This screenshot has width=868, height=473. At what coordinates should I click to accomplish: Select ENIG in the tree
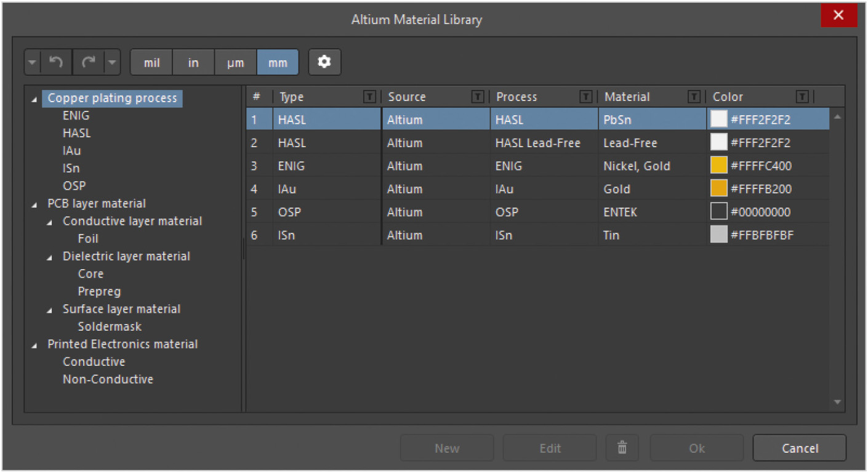coord(76,115)
